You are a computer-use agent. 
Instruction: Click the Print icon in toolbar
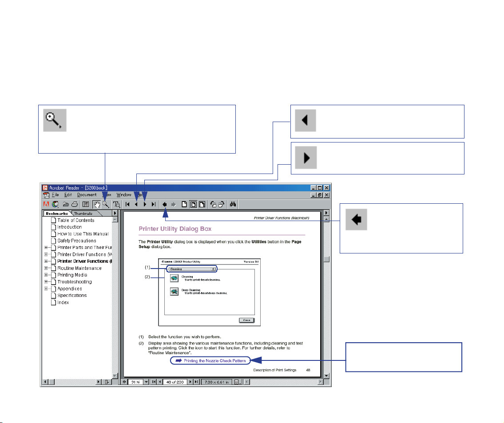pyautogui.click(x=75, y=205)
